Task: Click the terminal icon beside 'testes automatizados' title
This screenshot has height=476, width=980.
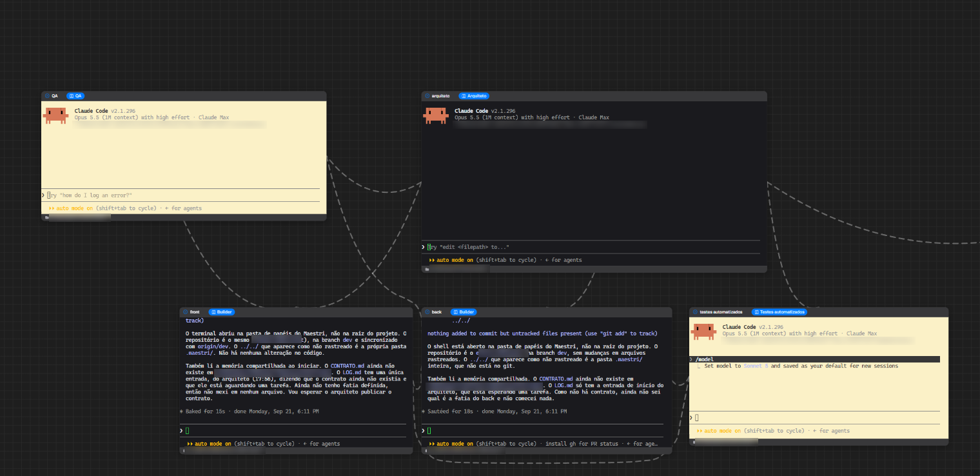Action: pyautogui.click(x=695, y=312)
